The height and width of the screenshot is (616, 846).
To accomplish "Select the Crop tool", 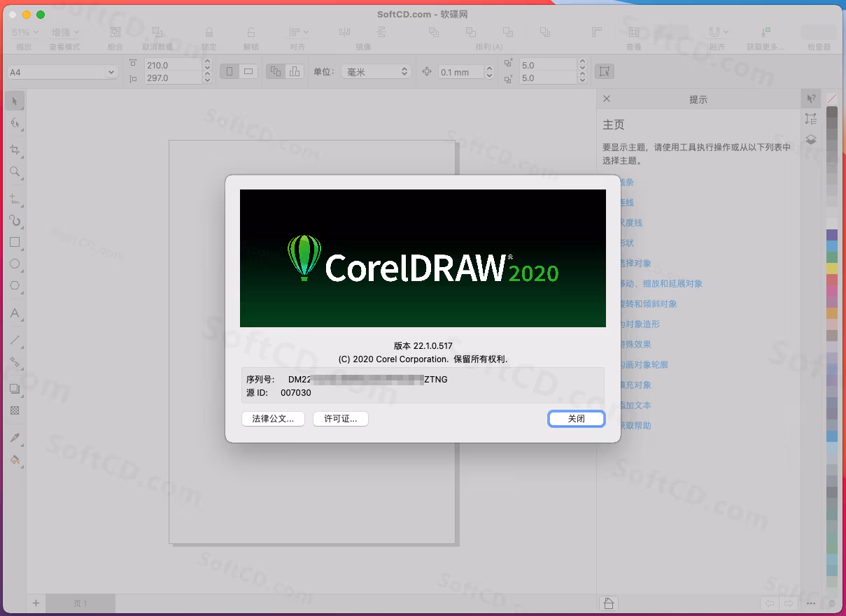I will 15,150.
